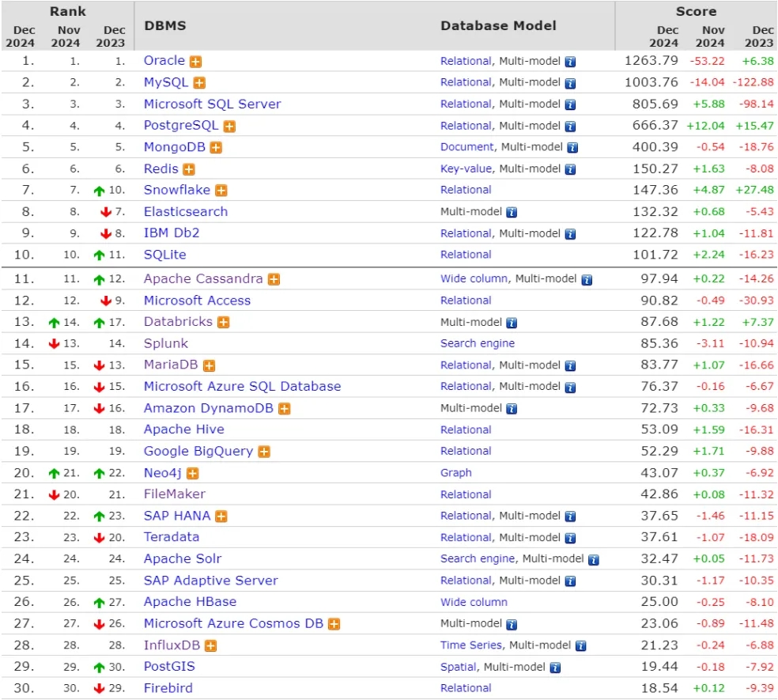Open the Apache Cassandra link
778x700 pixels.
(x=203, y=279)
